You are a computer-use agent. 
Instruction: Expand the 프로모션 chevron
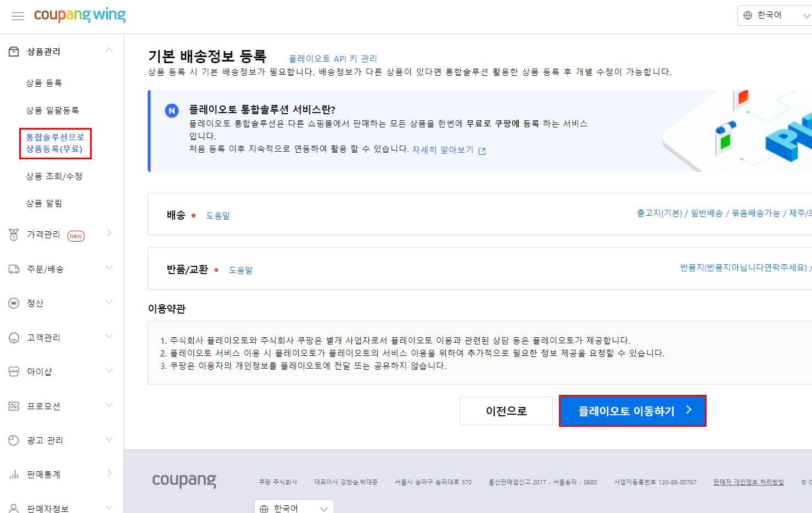click(x=109, y=405)
